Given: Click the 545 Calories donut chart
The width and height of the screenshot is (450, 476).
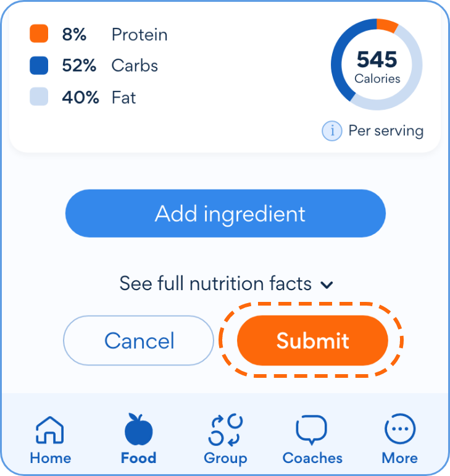Looking at the screenshot, I should (x=377, y=64).
